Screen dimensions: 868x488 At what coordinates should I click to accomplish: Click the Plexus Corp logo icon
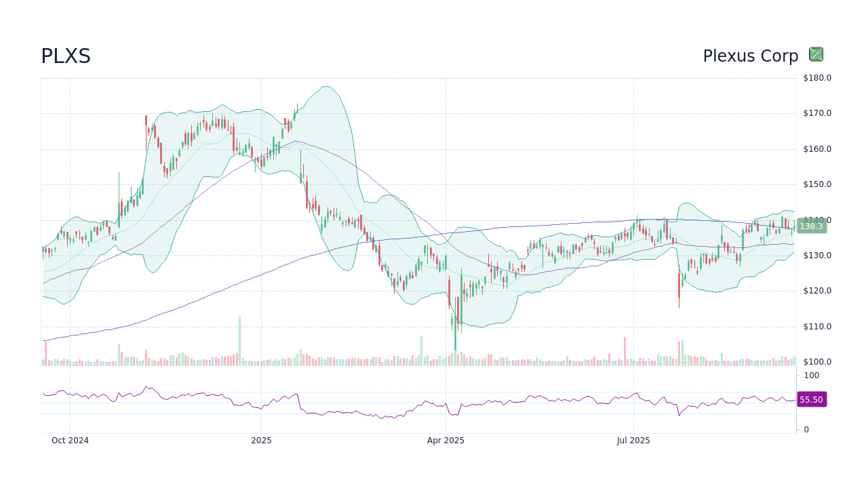(816, 55)
